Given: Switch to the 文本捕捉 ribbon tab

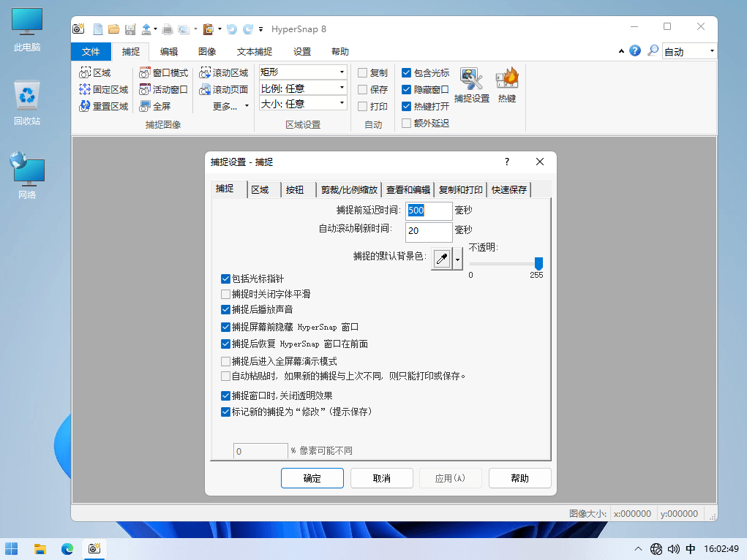Looking at the screenshot, I should pyautogui.click(x=255, y=51).
